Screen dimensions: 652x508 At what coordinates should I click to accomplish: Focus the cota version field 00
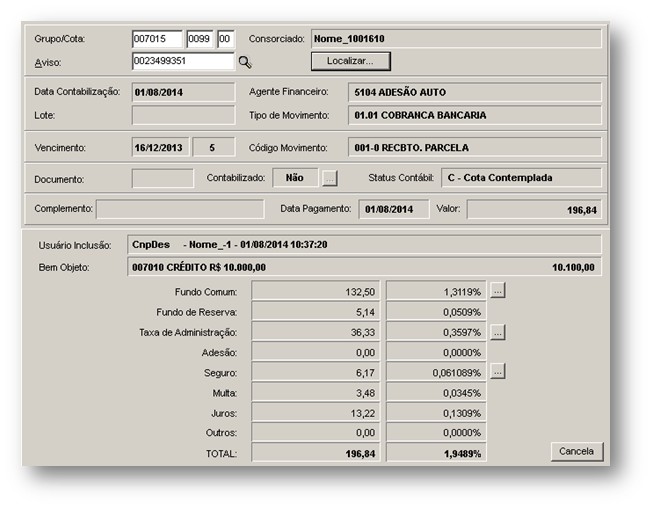pos(226,39)
